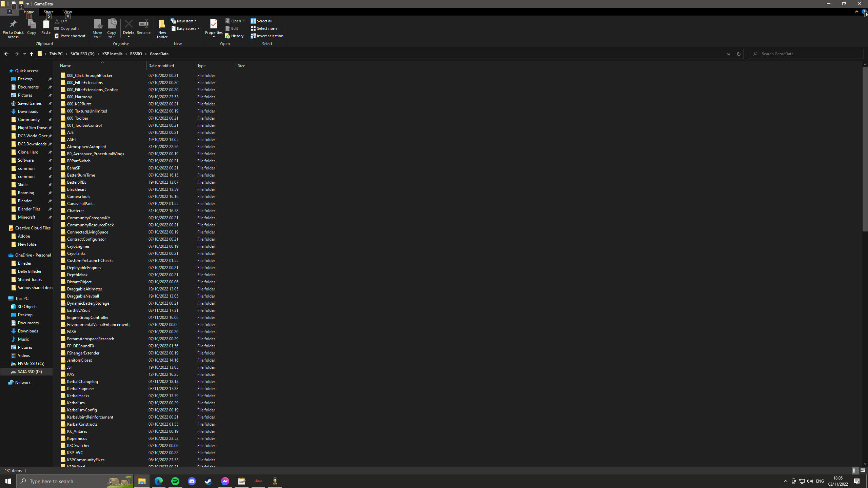The height and width of the screenshot is (488, 868).
Task: Click the Paste icon in ribbon
Action: coord(46,24)
